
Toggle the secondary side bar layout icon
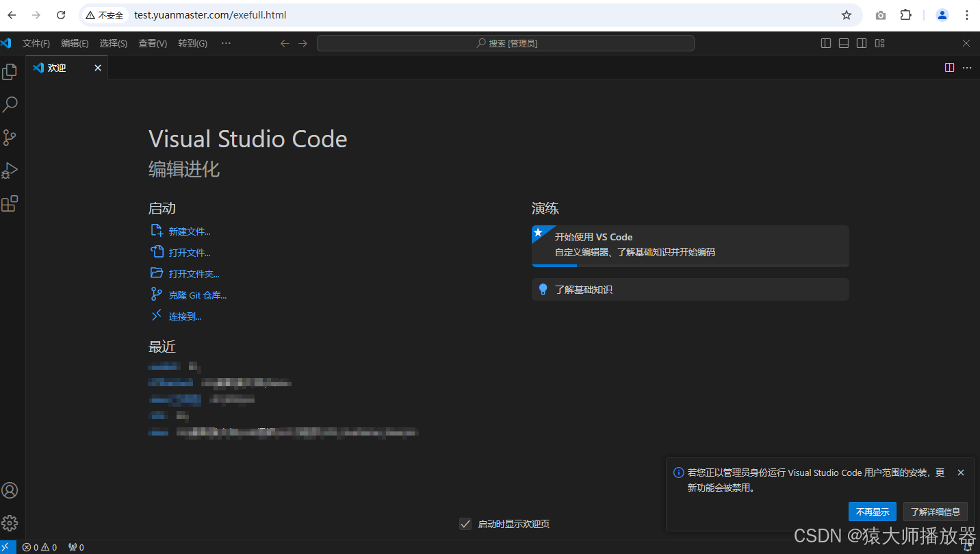862,43
